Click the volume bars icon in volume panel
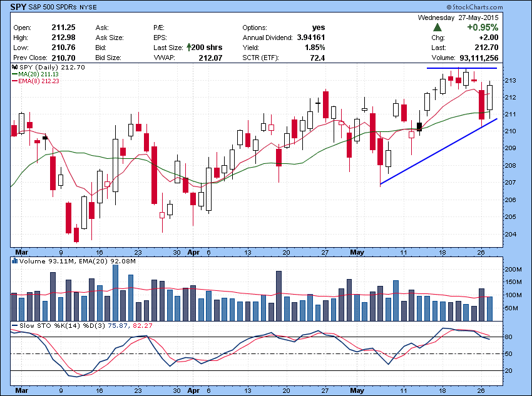Image resolution: width=532 pixels, height=396 pixels. point(15,261)
